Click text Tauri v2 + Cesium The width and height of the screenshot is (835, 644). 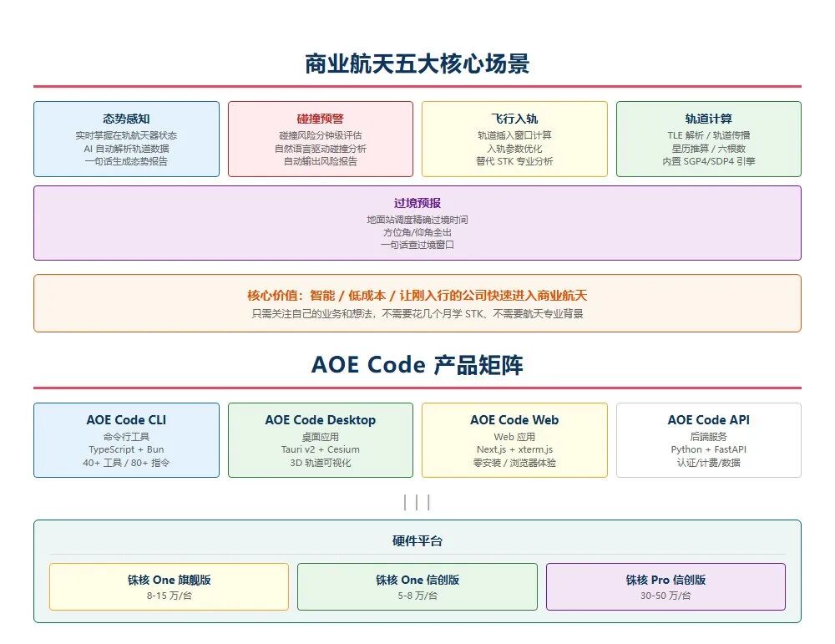tap(320, 449)
